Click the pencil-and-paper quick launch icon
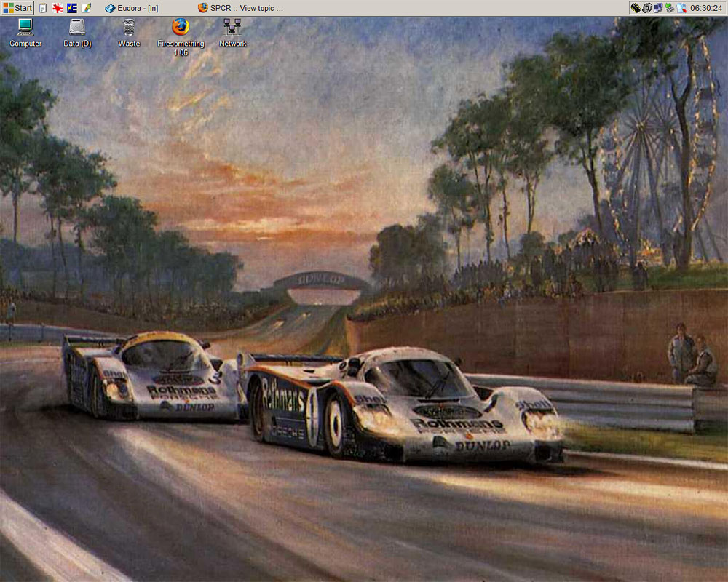Screen dimensions: 728x582 tap(87, 8)
